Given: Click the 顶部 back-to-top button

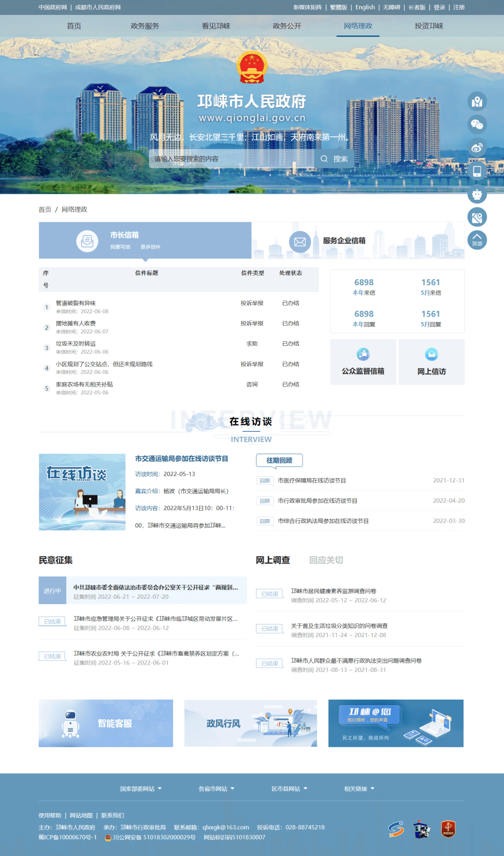Looking at the screenshot, I should point(477,240).
